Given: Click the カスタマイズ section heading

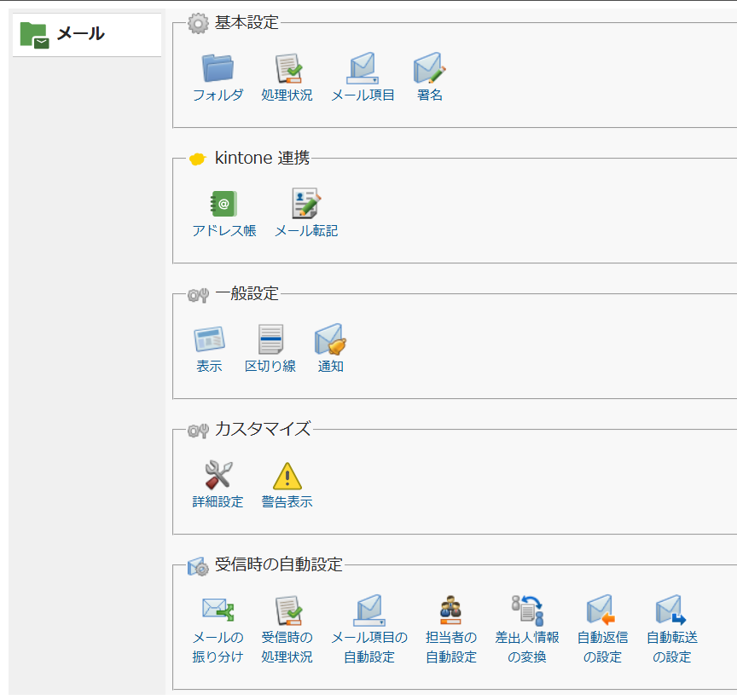Looking at the screenshot, I should tap(263, 429).
